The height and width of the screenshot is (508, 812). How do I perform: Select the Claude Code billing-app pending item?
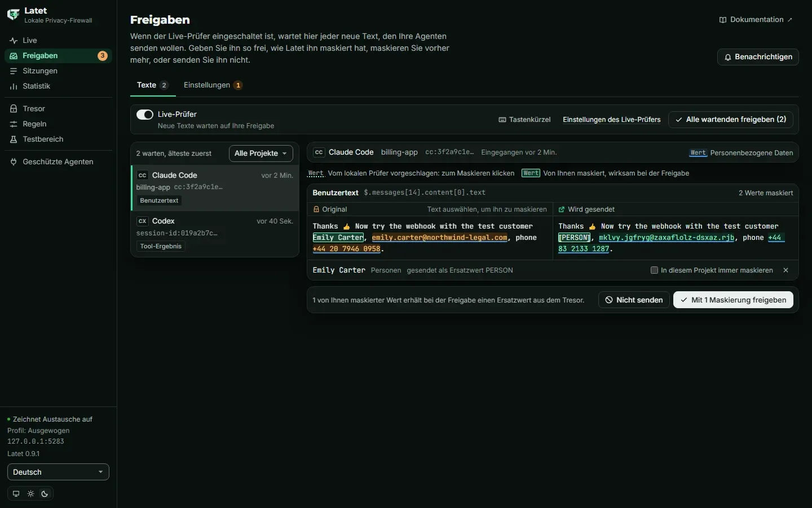click(215, 188)
